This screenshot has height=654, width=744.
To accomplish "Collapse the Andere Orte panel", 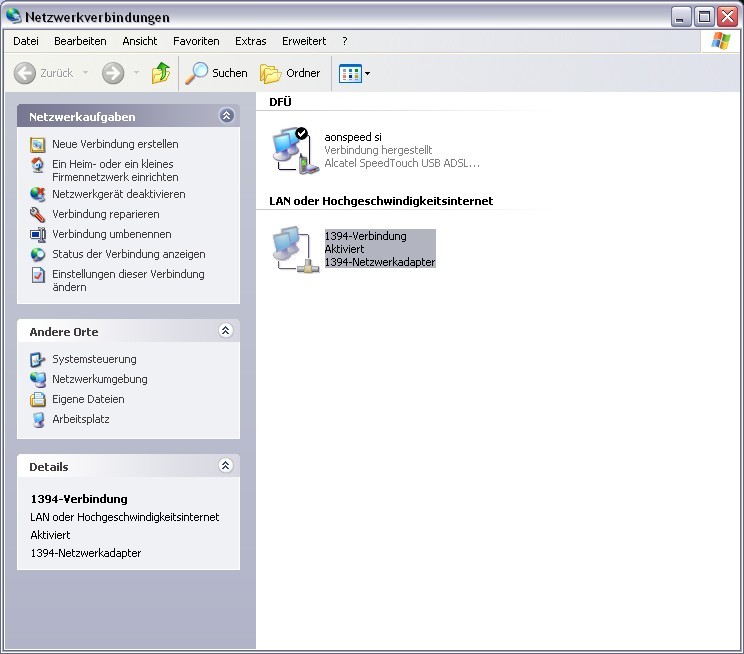I will pyautogui.click(x=226, y=330).
